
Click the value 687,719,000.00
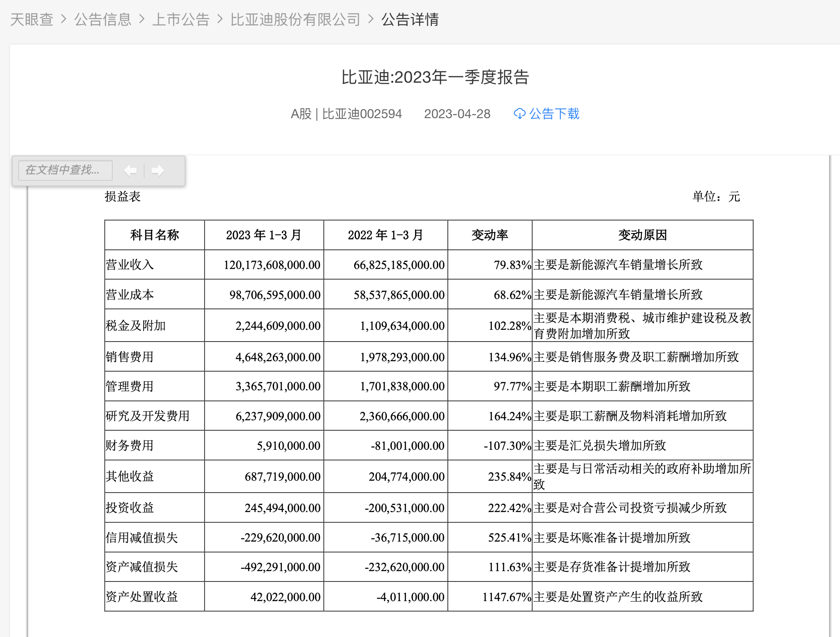(x=283, y=477)
